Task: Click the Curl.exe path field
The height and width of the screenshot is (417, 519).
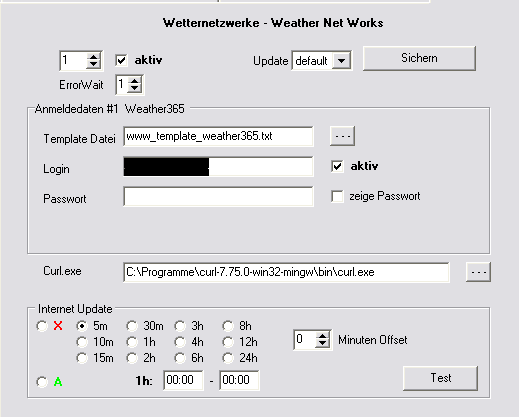Action: click(x=286, y=272)
